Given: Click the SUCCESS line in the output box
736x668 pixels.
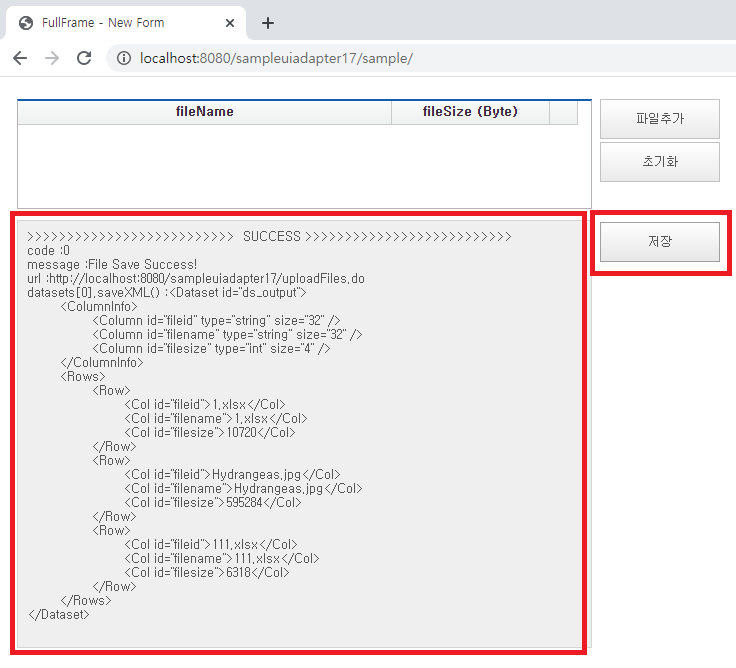Looking at the screenshot, I should 270,237.
